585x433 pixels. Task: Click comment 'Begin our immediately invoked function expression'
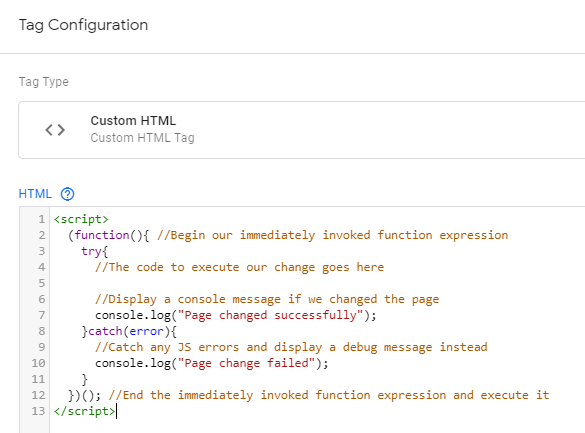pyautogui.click(x=332, y=235)
